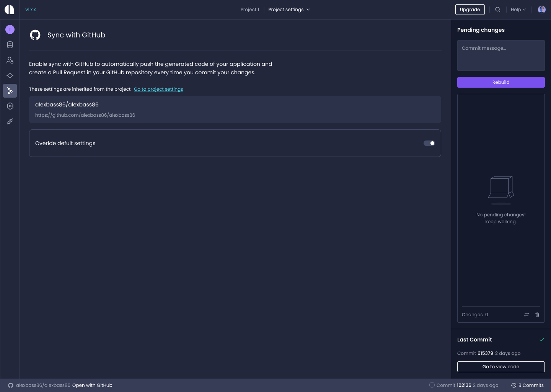Click the compare changes arrows icon
Screen dimensions: 551x392
(x=527, y=315)
